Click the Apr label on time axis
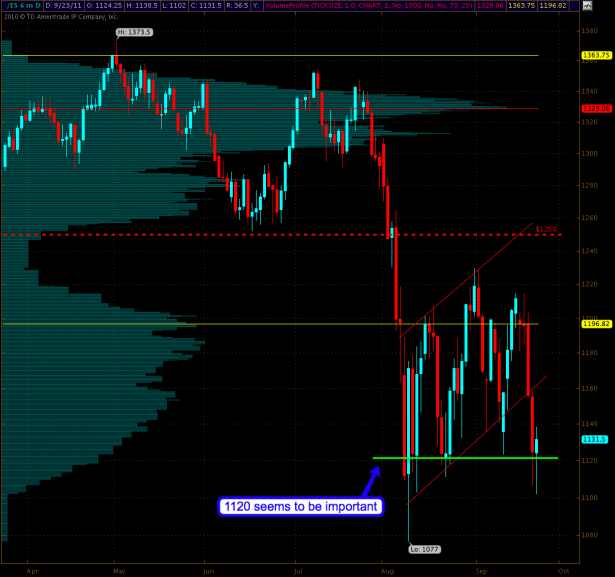The width and height of the screenshot is (615, 577). 32,571
